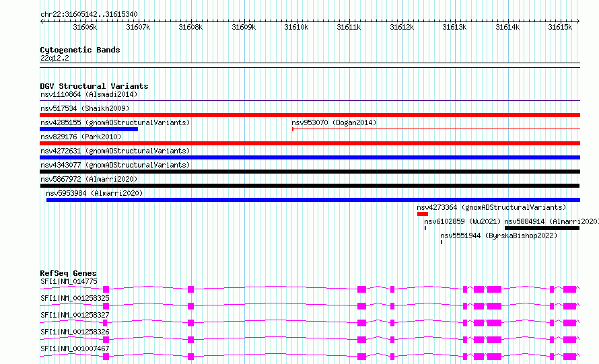Click the 31611k ruler tick label
599x364 pixels.
click(349, 27)
